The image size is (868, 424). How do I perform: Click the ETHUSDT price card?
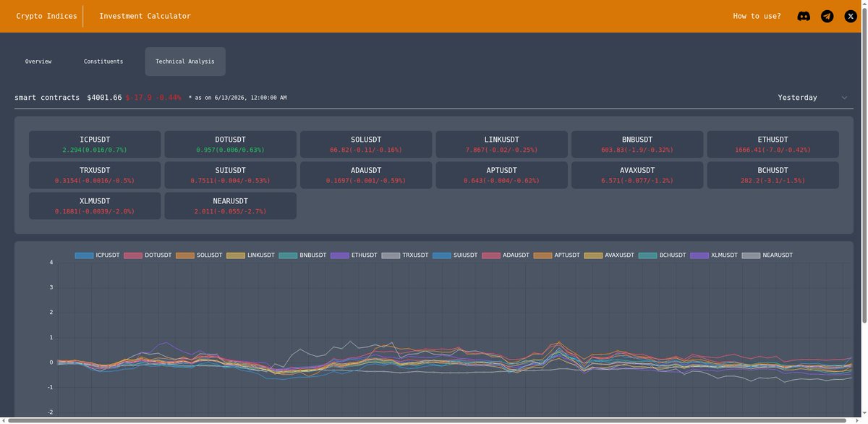click(x=773, y=144)
